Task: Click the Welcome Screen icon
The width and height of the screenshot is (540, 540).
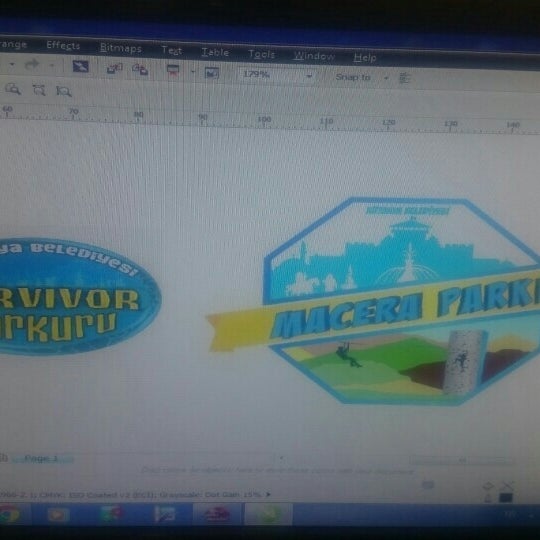Action: (x=211, y=73)
